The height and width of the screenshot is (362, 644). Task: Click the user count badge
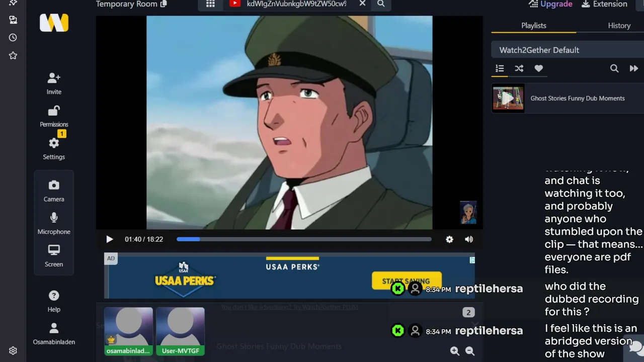tap(468, 312)
